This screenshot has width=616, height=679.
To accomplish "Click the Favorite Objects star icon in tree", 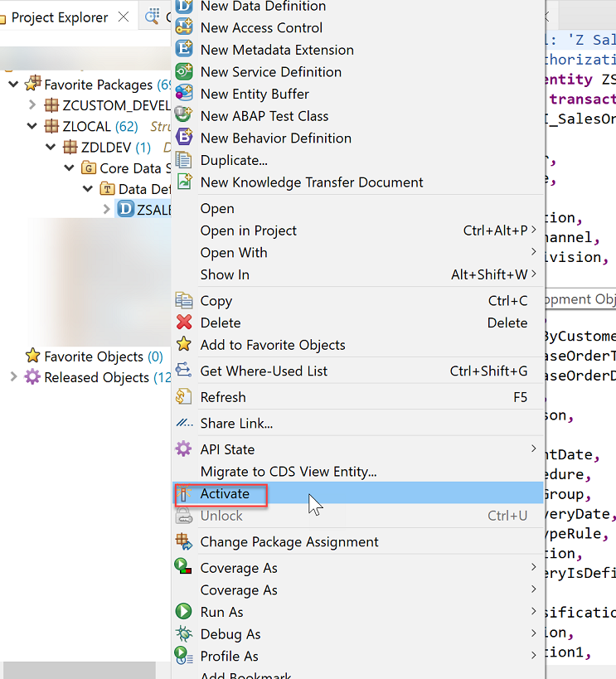I will (33, 356).
